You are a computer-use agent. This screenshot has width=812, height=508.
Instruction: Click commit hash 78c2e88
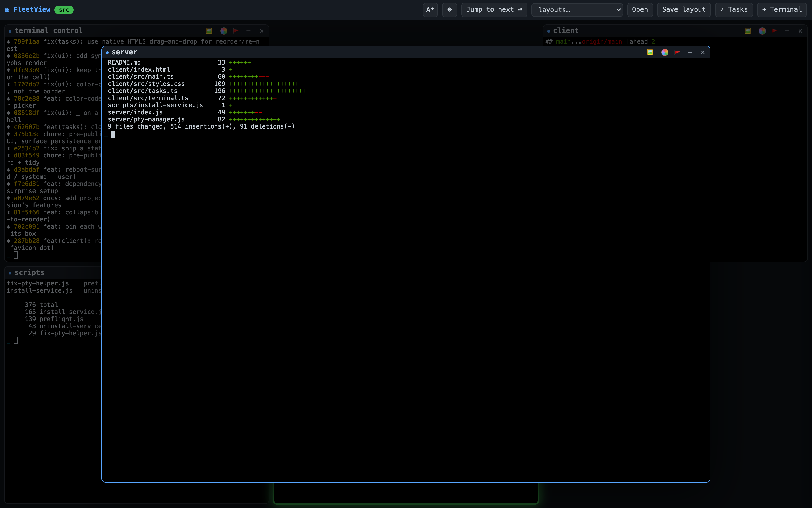[26, 99]
